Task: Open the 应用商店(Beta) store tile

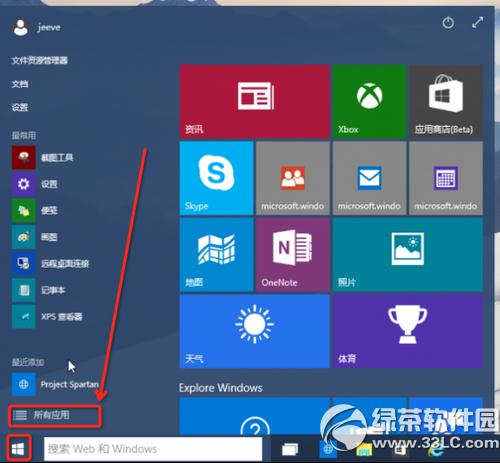Action: coord(446,101)
